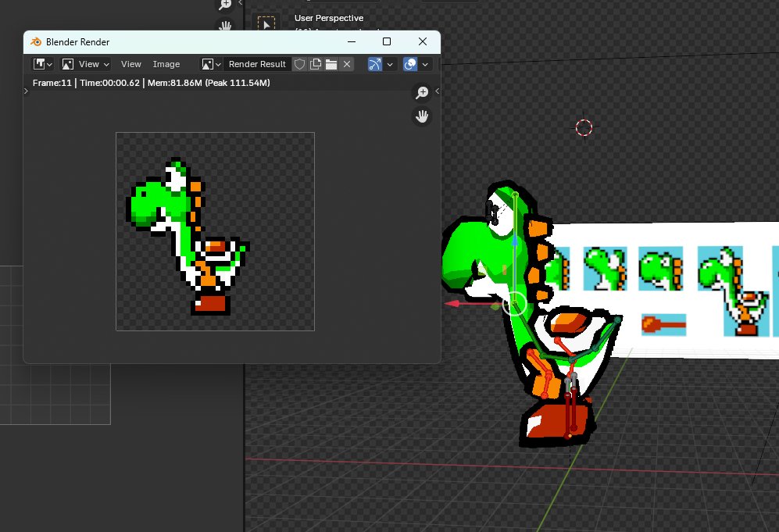Click the browse image datablock icon
This screenshot has width=779, height=532.
(205, 63)
